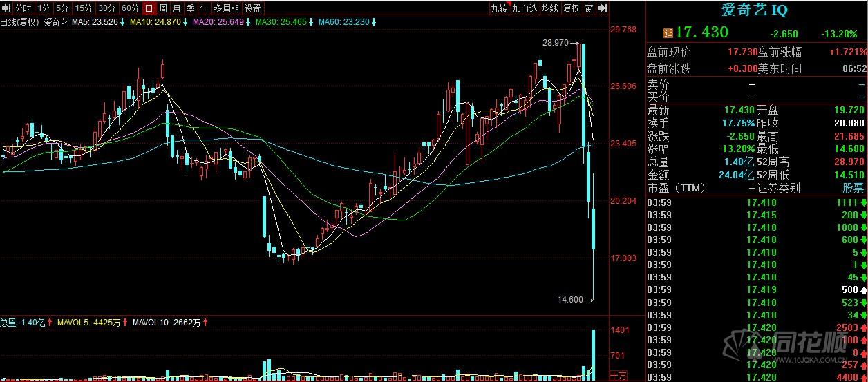868x382 pixels.
Task: Click the 窗 window button
Action: coord(589,8)
